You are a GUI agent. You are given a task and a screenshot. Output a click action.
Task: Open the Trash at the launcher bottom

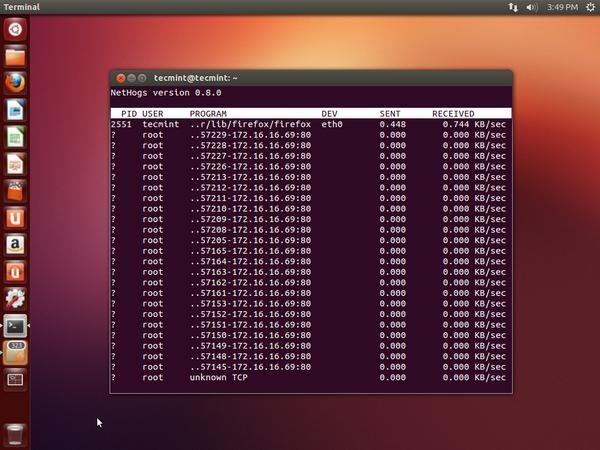pos(15,435)
